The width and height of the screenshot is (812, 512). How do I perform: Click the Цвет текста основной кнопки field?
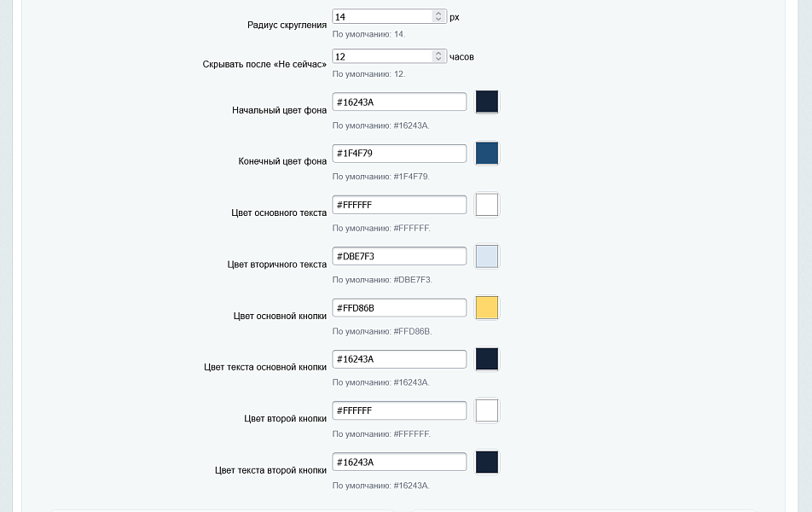click(399, 359)
